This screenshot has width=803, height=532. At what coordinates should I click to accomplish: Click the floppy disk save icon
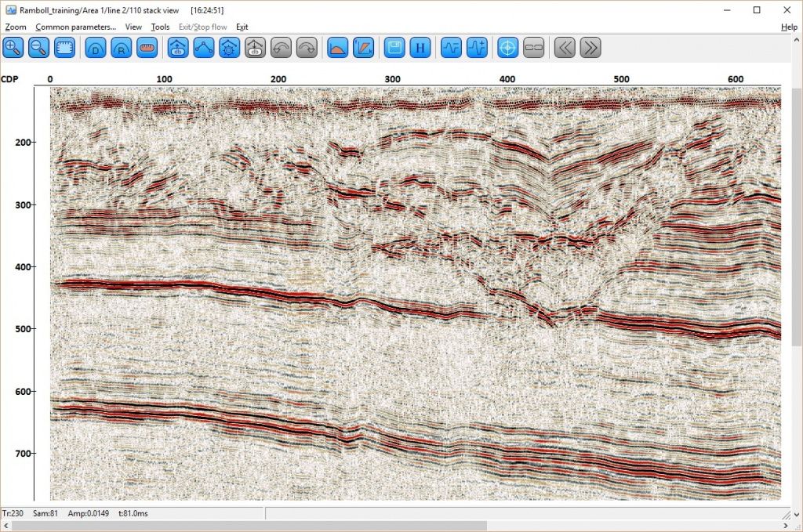coord(394,48)
